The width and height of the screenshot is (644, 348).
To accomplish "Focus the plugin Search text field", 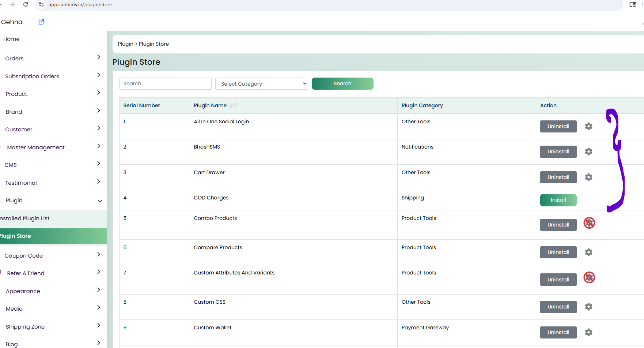I will [165, 83].
